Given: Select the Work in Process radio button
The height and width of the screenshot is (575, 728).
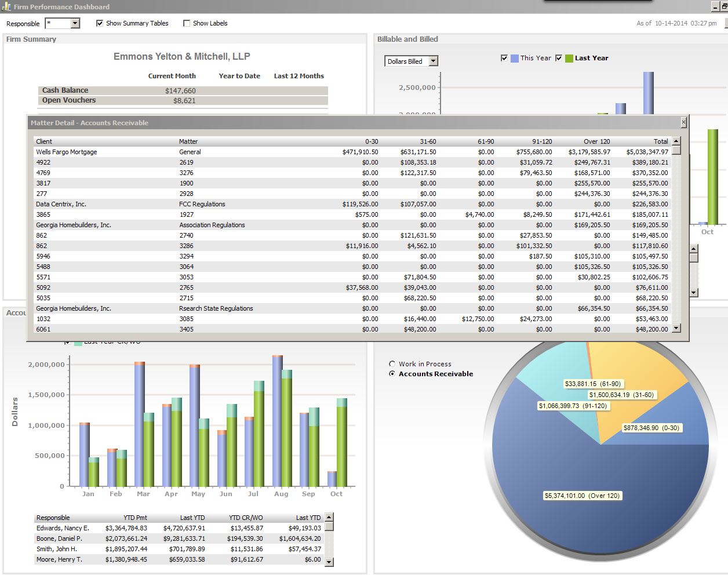Looking at the screenshot, I should click(392, 364).
